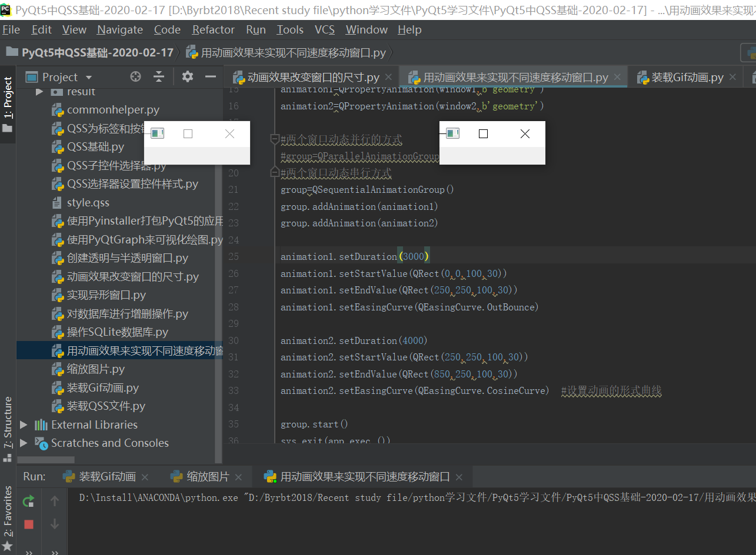
Task: Open the Edit menu
Action: point(42,29)
